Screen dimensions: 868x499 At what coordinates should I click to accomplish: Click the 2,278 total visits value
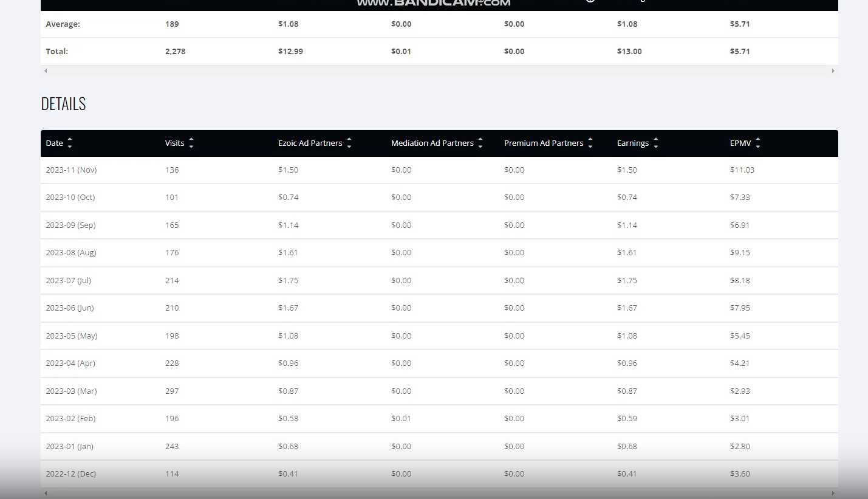(x=175, y=52)
